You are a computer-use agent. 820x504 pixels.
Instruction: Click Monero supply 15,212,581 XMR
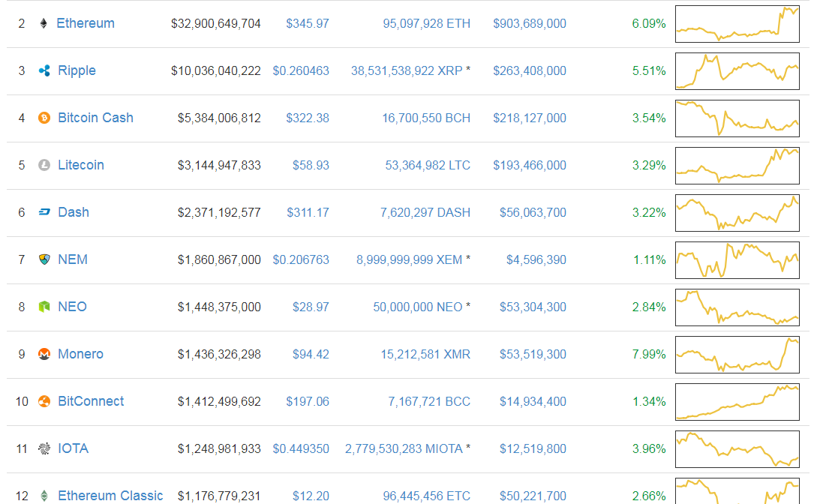[x=425, y=354]
